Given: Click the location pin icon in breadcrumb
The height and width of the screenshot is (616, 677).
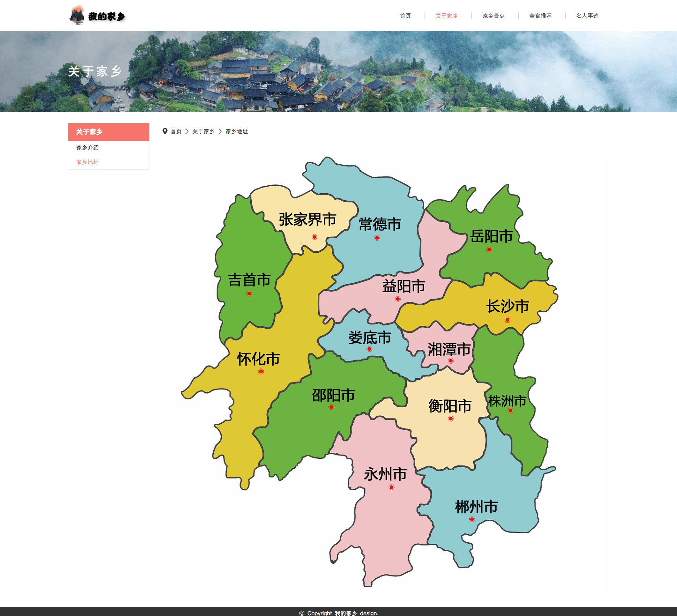Looking at the screenshot, I should coord(165,131).
